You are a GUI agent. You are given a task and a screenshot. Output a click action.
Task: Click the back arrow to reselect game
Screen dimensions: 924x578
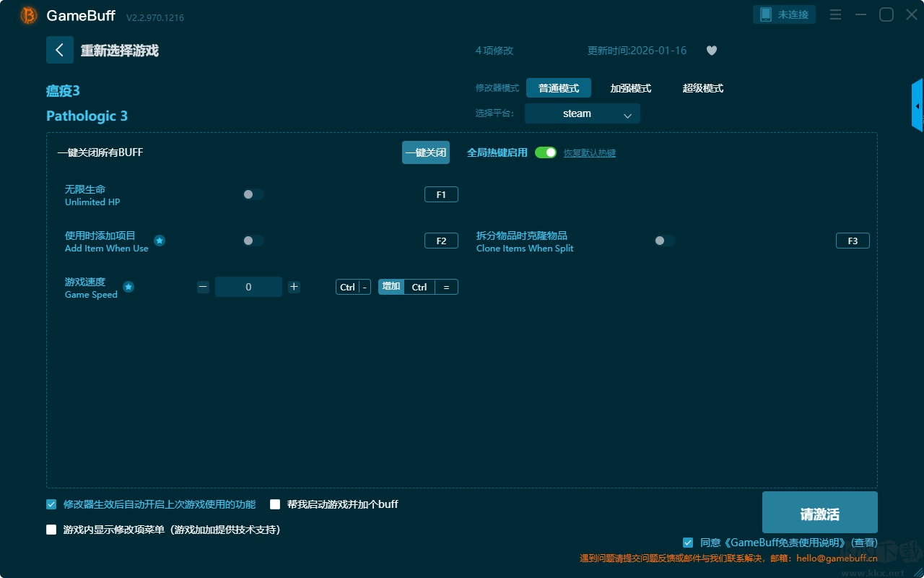[x=60, y=50]
